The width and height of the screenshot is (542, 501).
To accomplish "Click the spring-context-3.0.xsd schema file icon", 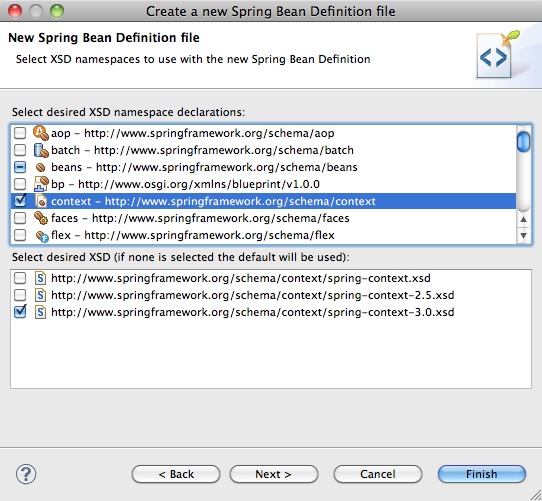I will pyautogui.click(x=40, y=312).
